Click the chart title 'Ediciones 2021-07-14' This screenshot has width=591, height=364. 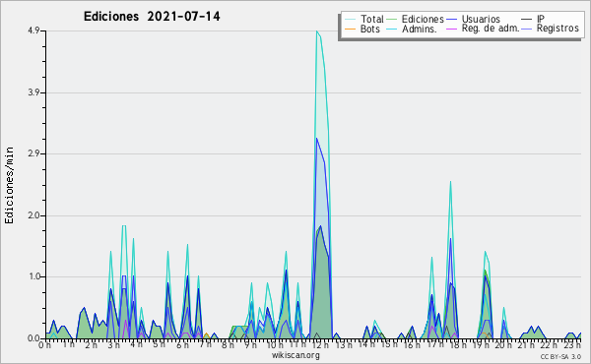coord(152,17)
